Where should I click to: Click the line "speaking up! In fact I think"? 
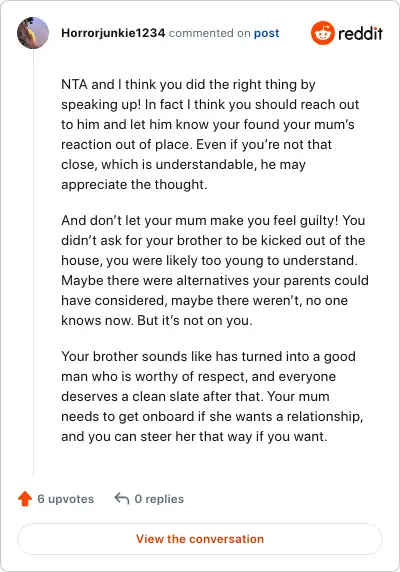(x=210, y=105)
